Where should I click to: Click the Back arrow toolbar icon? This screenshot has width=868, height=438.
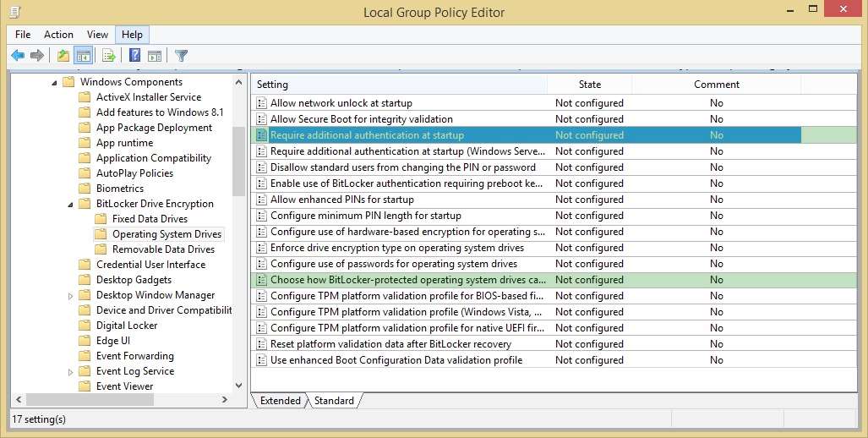(x=18, y=55)
